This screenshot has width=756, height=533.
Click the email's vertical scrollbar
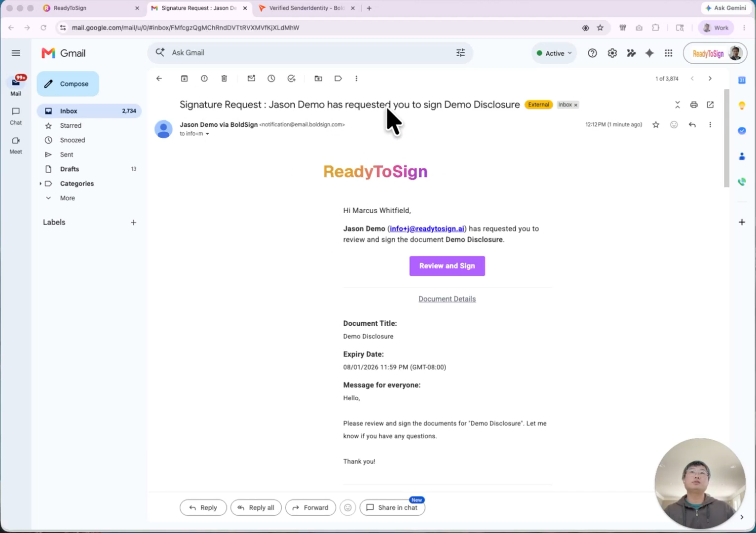[x=726, y=138]
